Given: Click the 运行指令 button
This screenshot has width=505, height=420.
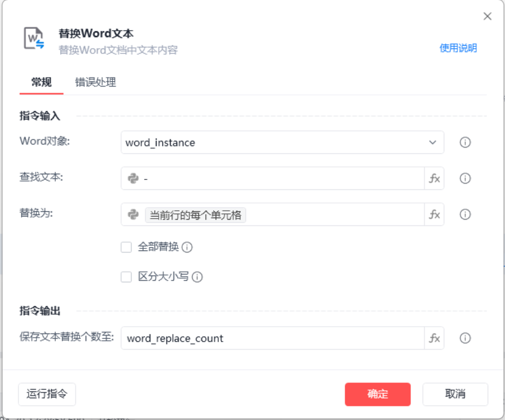Looking at the screenshot, I should 47,394.
